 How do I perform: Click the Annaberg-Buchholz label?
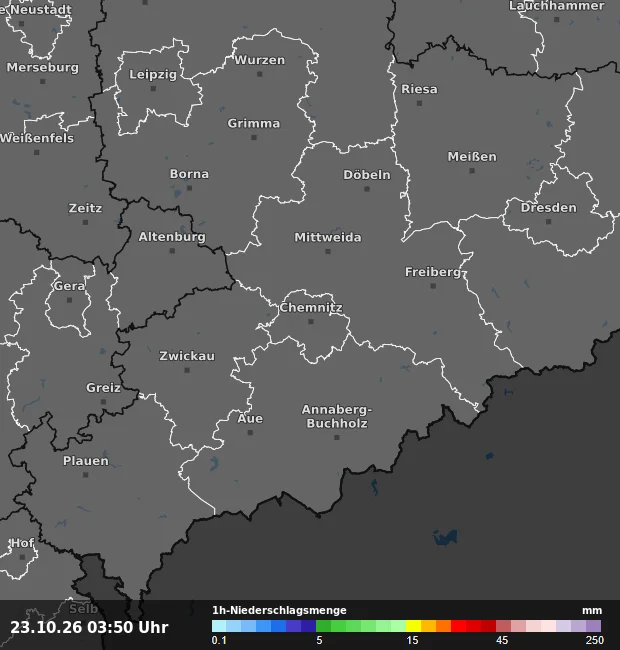click(337, 417)
